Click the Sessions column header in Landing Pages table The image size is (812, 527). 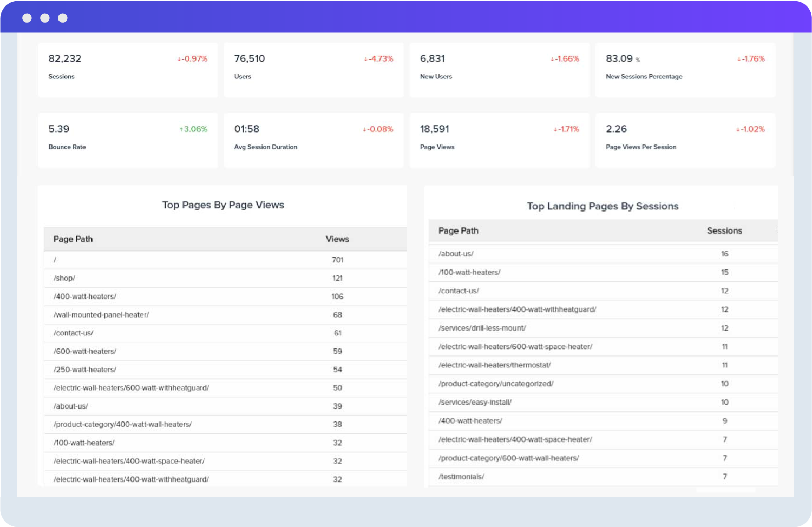[x=724, y=230]
